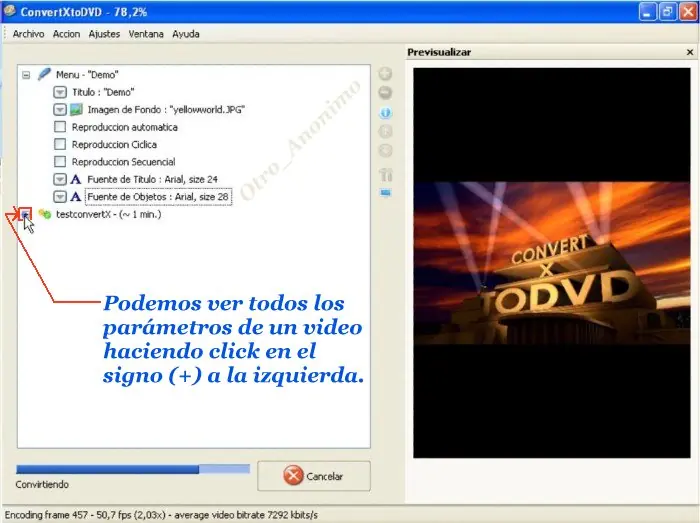Open the Ajustes menu
The image size is (700, 523).
pyautogui.click(x=104, y=34)
